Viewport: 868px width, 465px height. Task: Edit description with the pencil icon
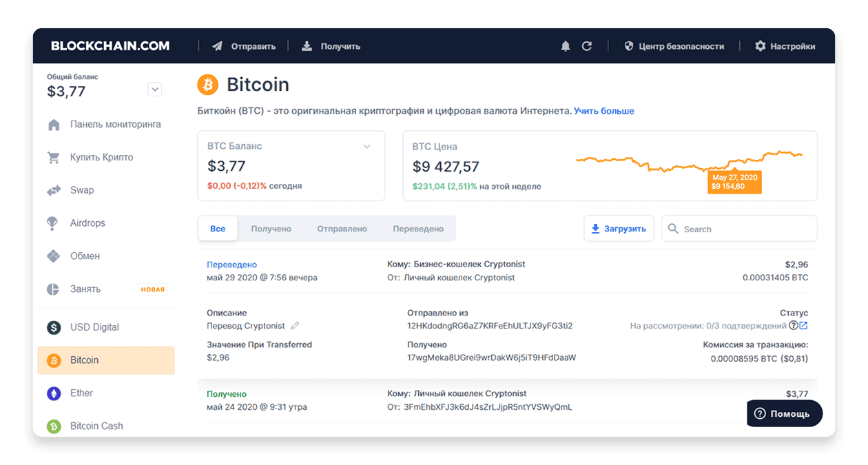[x=295, y=326]
